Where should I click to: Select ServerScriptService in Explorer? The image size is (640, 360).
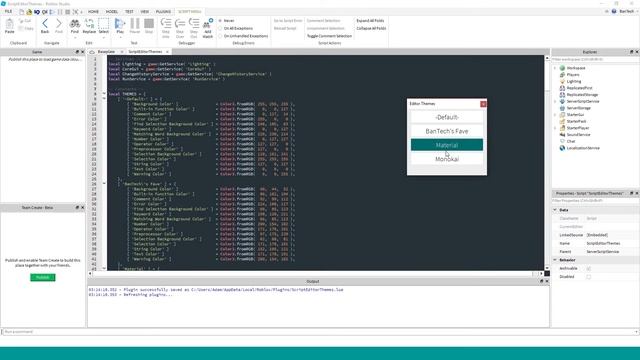(583, 101)
